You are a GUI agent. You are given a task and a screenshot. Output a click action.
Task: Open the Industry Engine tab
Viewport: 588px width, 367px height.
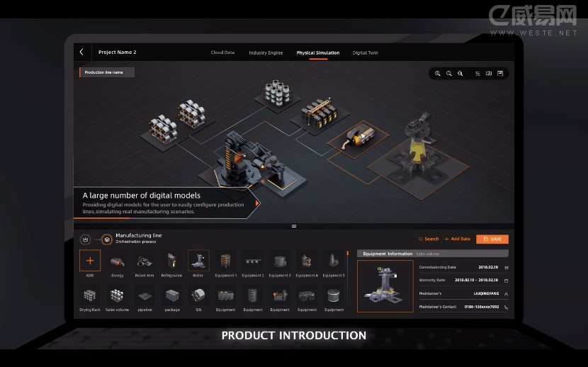(x=266, y=52)
